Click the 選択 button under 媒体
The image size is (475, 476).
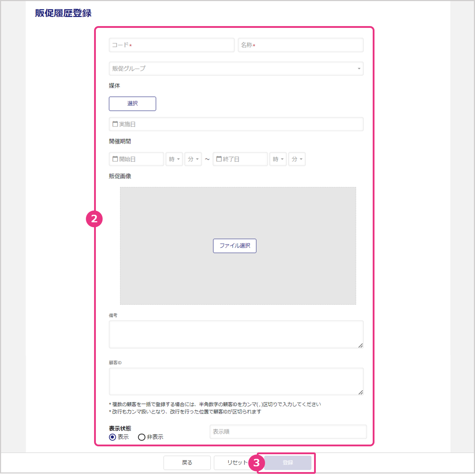pyautogui.click(x=132, y=104)
